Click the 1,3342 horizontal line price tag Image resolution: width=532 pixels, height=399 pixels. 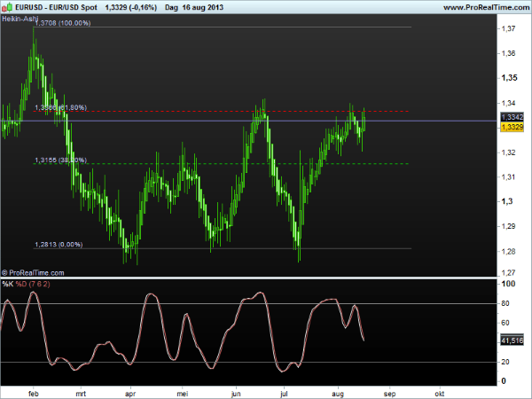coord(512,117)
